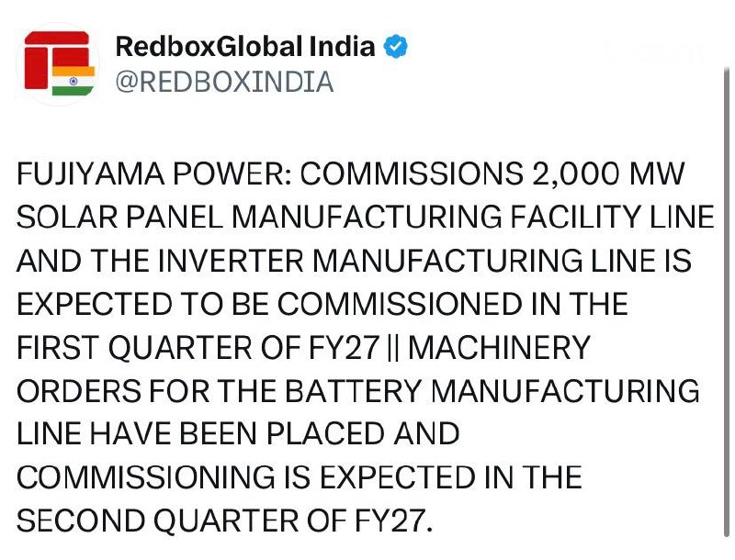Open the RedboxGlobal India profile avatar
The height and width of the screenshot is (560, 735).
[58, 63]
